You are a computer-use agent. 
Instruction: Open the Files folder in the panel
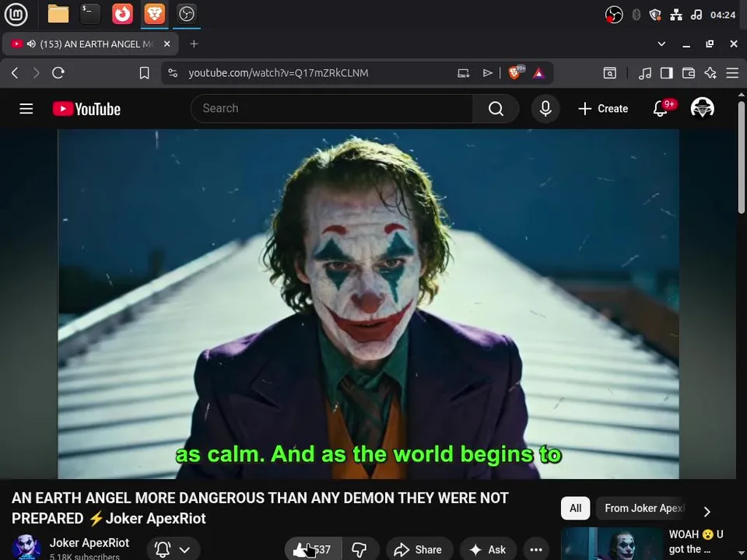tap(58, 14)
